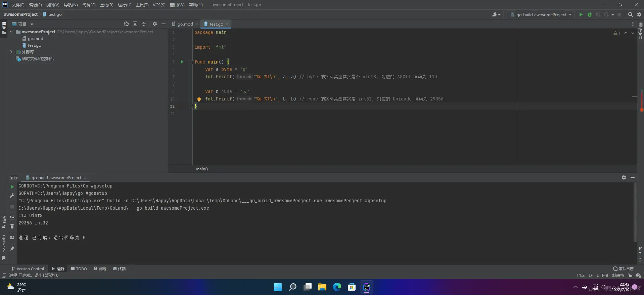Open TODO tool window
The image size is (644, 295).
coord(79,268)
